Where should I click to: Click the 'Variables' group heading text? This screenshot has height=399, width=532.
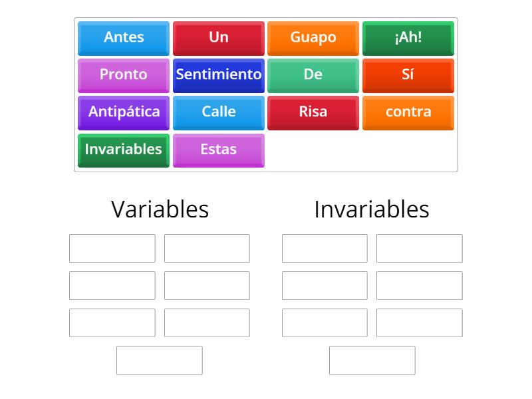point(160,209)
